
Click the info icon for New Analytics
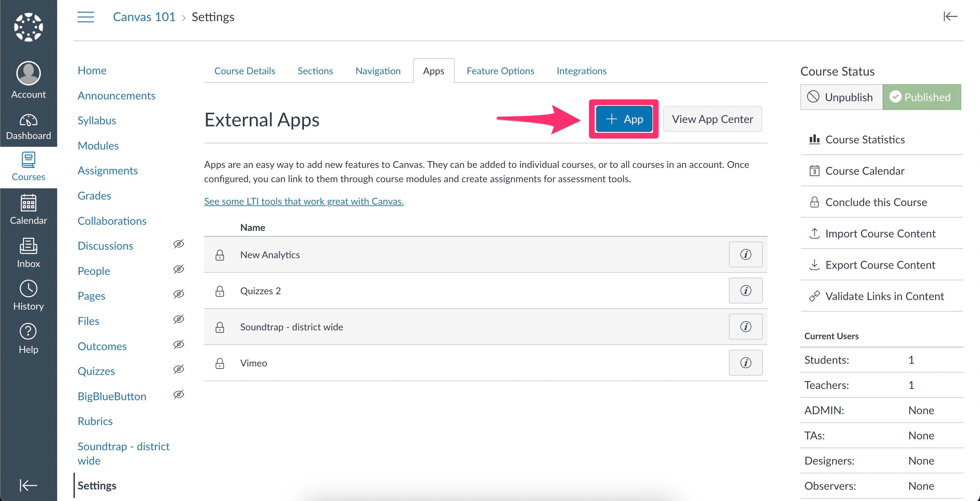(745, 254)
